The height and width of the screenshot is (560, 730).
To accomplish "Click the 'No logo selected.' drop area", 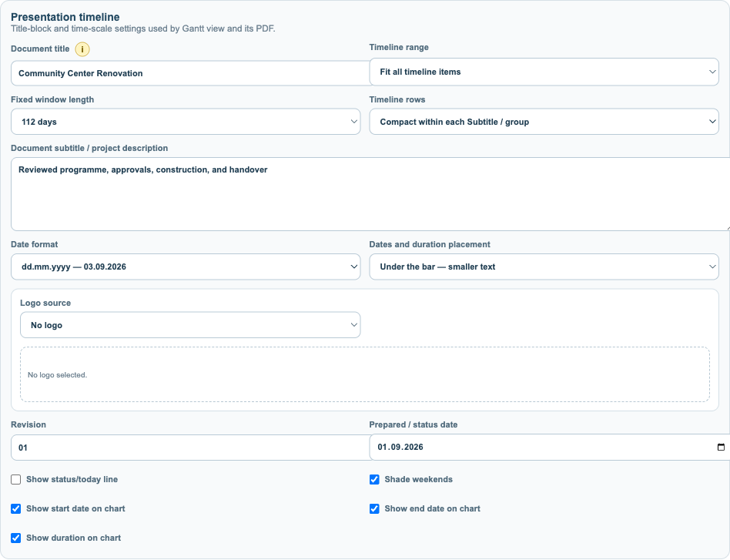I will tap(364, 374).
